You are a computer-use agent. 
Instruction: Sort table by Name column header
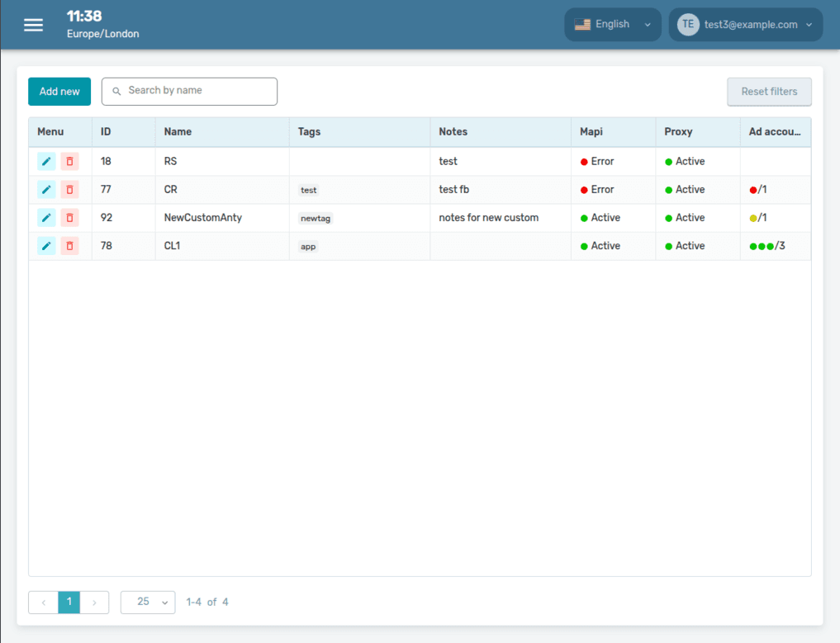[178, 132]
